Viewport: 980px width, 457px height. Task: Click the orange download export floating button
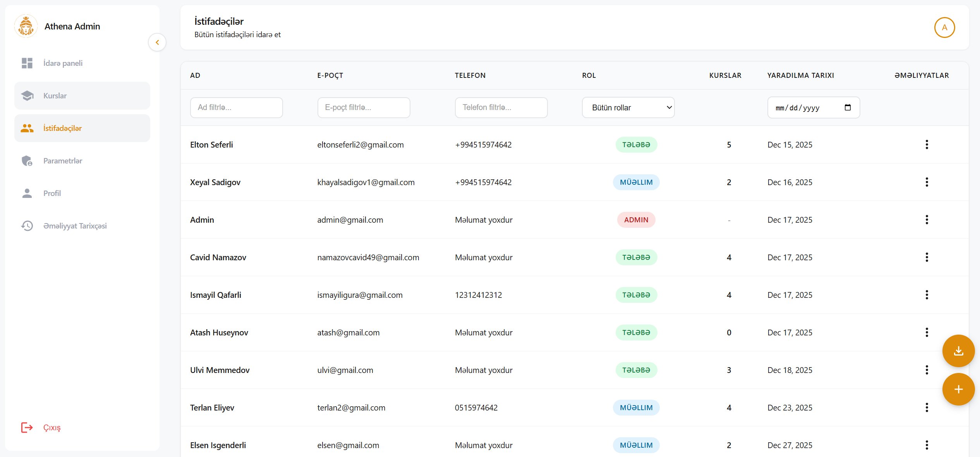(x=958, y=351)
